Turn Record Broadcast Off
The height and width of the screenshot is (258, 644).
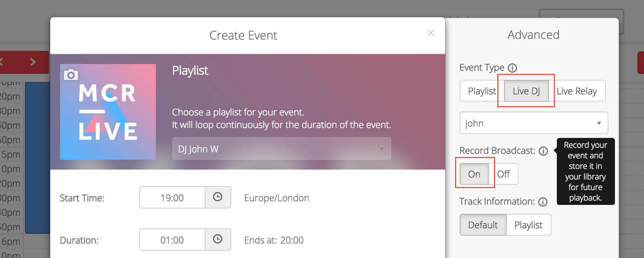pos(503,174)
